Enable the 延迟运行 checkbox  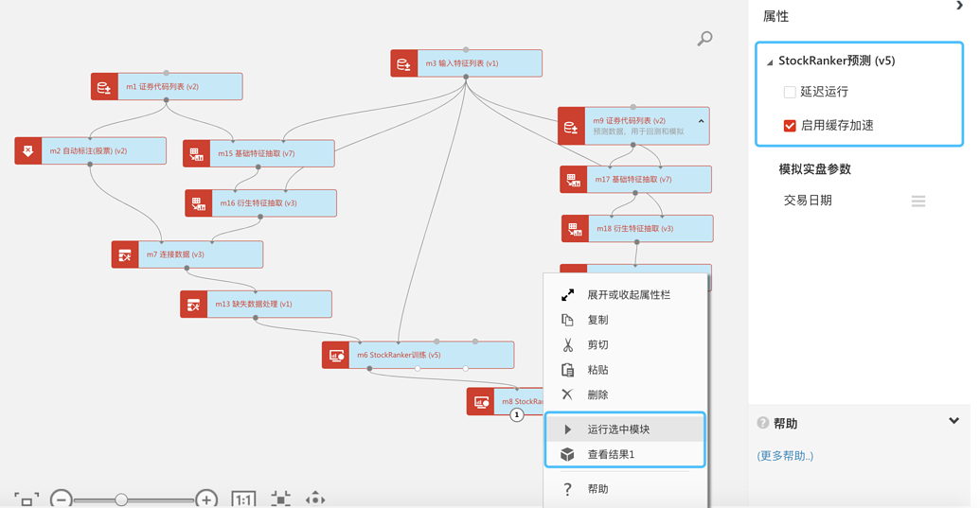pos(790,93)
